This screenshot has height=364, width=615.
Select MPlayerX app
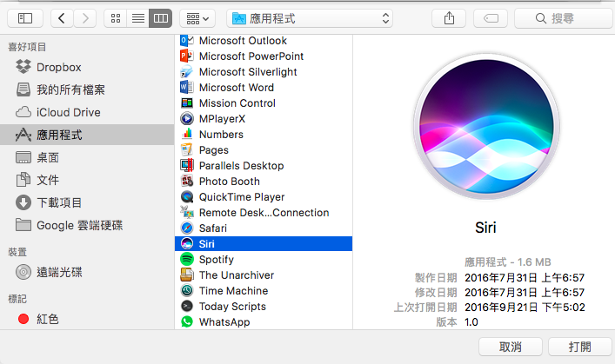(x=264, y=119)
